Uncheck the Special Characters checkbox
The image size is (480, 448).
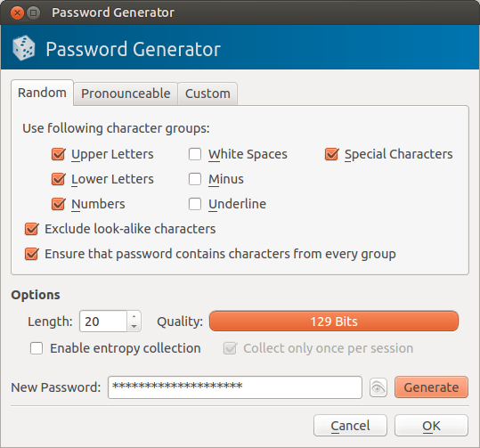[331, 154]
